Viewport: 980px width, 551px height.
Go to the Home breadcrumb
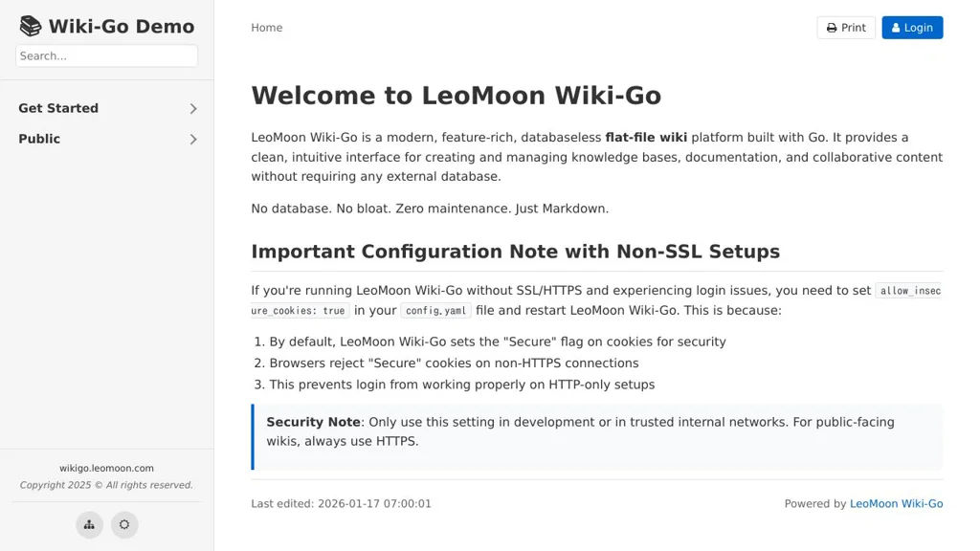point(266,28)
